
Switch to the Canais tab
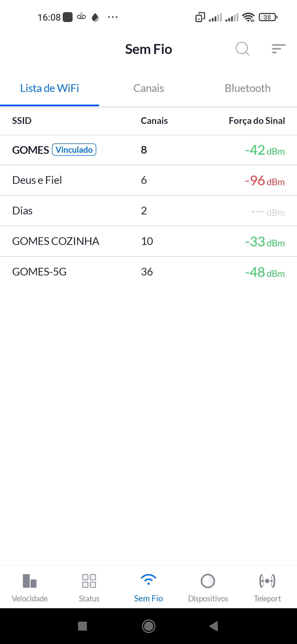click(x=148, y=88)
